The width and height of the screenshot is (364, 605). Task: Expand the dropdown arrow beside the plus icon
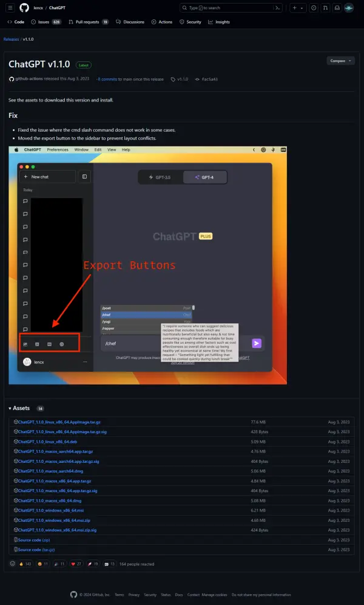click(302, 8)
